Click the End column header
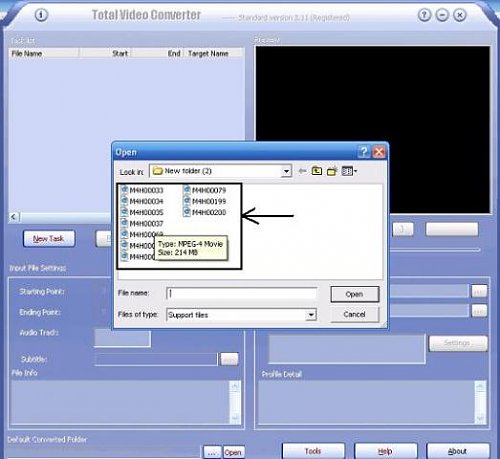500x459 pixels. click(x=157, y=54)
